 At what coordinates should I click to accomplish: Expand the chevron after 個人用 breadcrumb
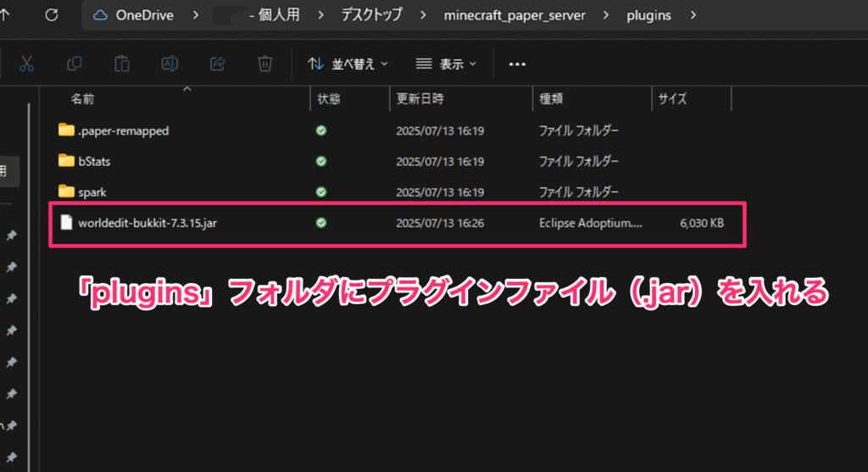click(320, 15)
